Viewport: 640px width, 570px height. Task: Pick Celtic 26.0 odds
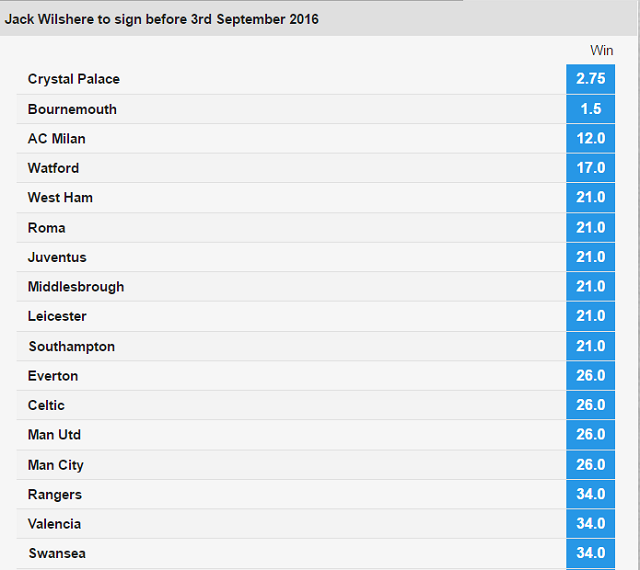click(x=590, y=405)
